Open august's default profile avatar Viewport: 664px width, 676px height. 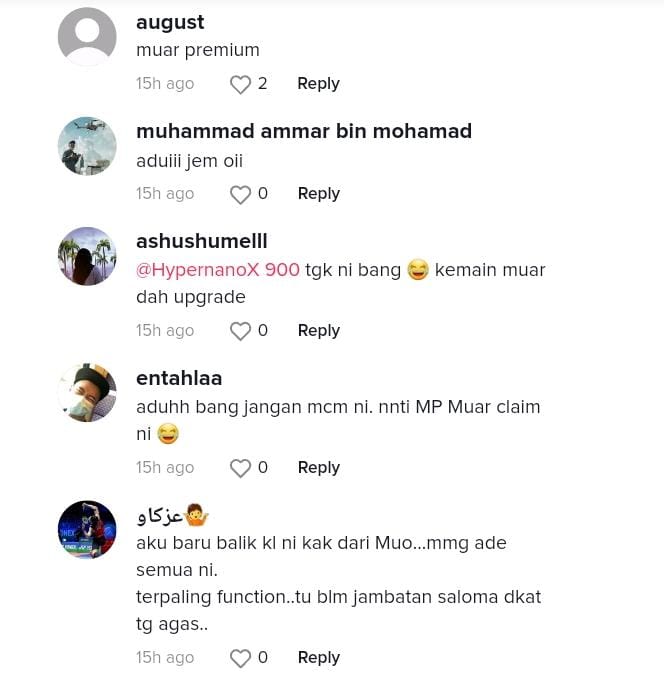tap(87, 37)
